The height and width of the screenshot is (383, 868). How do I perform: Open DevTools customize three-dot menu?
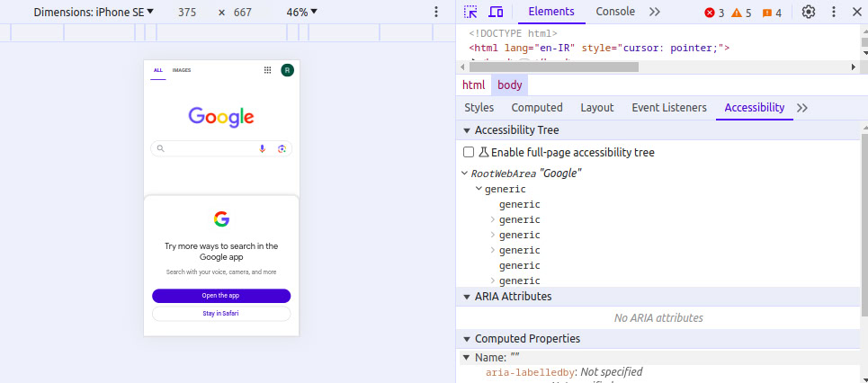[834, 12]
